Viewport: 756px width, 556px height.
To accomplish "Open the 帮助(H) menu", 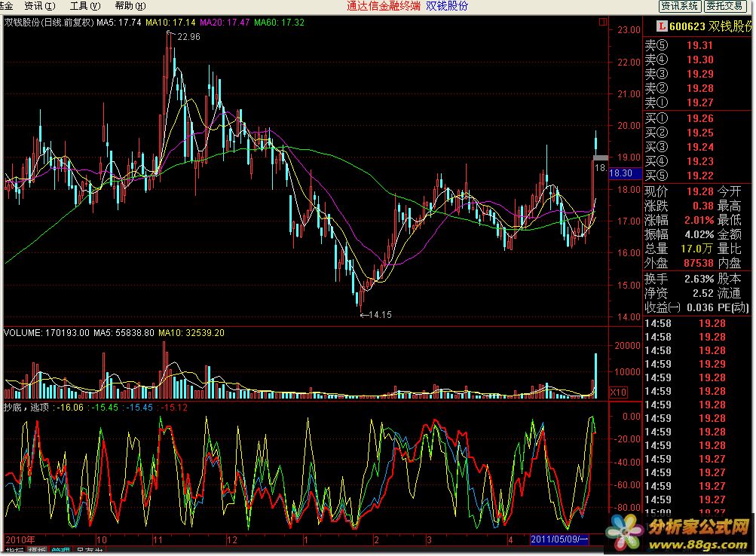I will (x=130, y=6).
